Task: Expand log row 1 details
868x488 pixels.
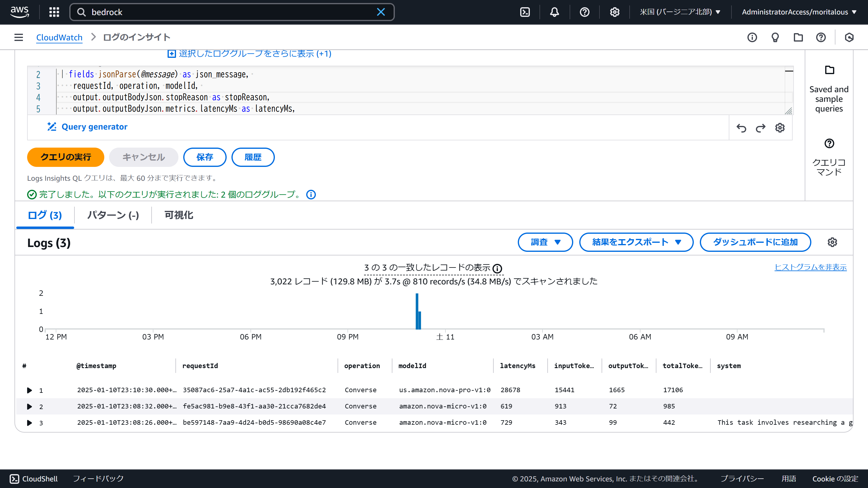Action: pos(29,390)
